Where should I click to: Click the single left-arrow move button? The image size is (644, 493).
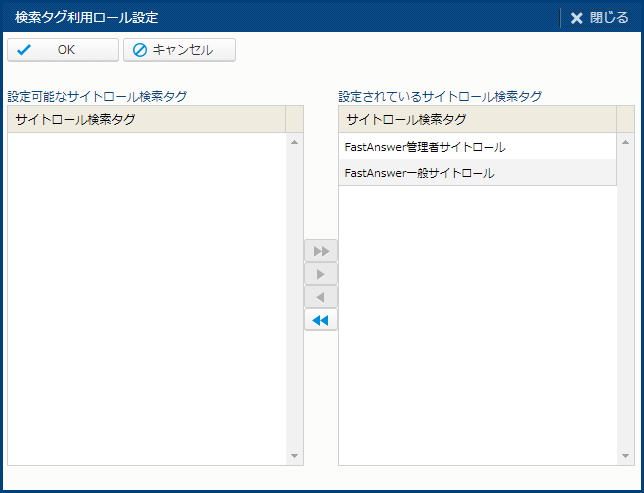coord(321,297)
